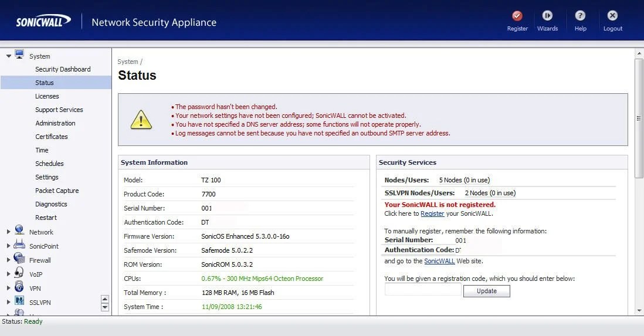This screenshot has height=336, width=644.
Task: Click the System breadcrumb link
Action: pyautogui.click(x=128, y=62)
